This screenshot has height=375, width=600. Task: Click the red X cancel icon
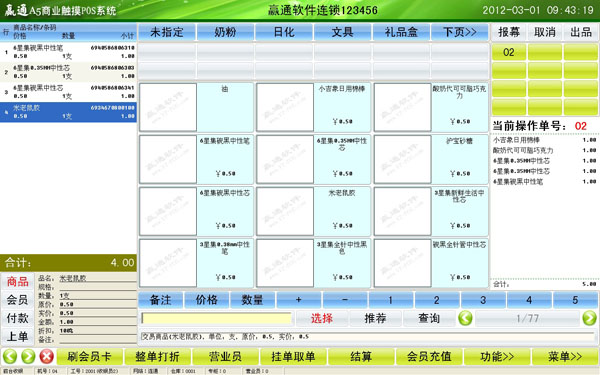point(47,356)
